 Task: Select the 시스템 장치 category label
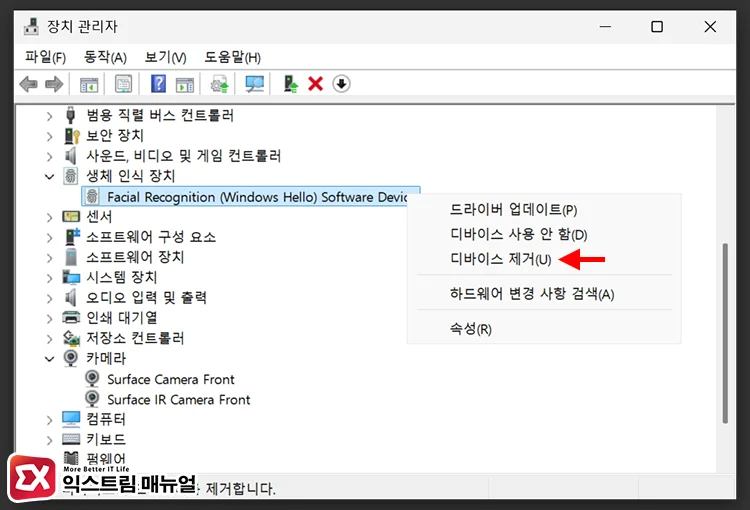tap(121, 277)
